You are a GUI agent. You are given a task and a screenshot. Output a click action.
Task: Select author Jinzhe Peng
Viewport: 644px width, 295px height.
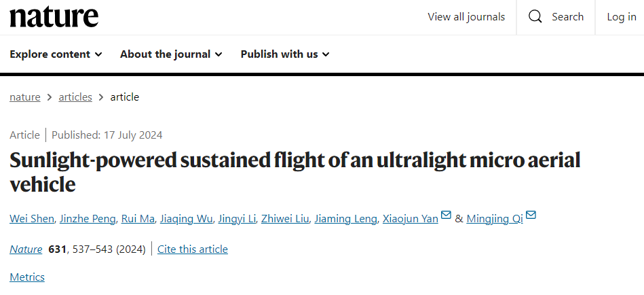click(x=88, y=219)
